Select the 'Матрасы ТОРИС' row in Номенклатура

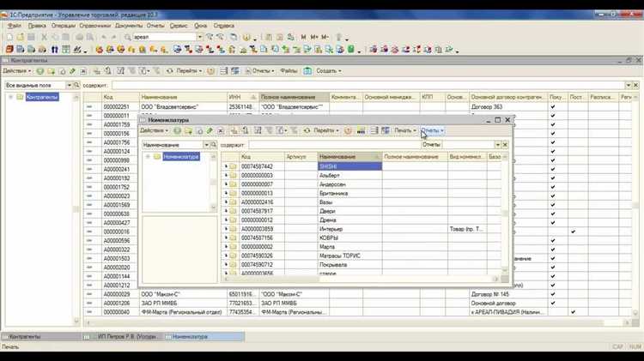point(362,256)
